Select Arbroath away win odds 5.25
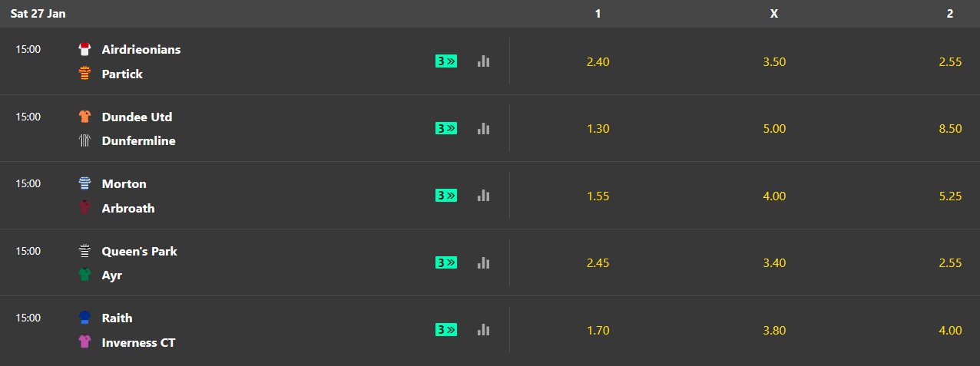This screenshot has width=980, height=366. (x=950, y=196)
